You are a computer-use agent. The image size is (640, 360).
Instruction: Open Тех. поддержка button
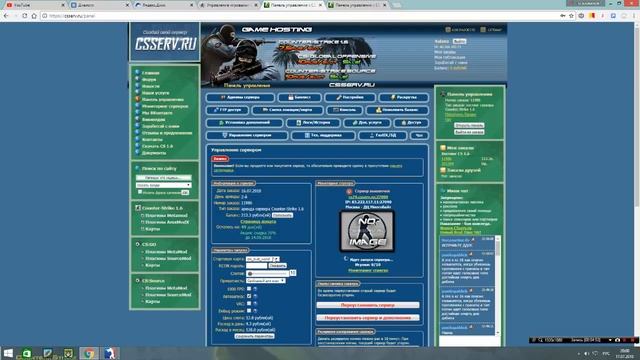[323, 136]
